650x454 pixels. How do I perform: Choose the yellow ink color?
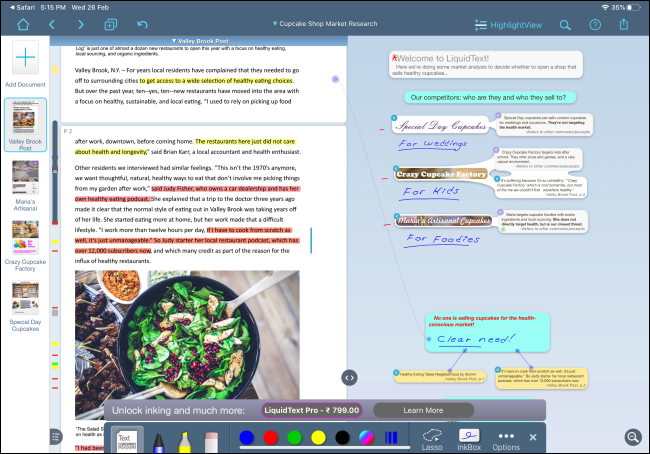coord(318,437)
